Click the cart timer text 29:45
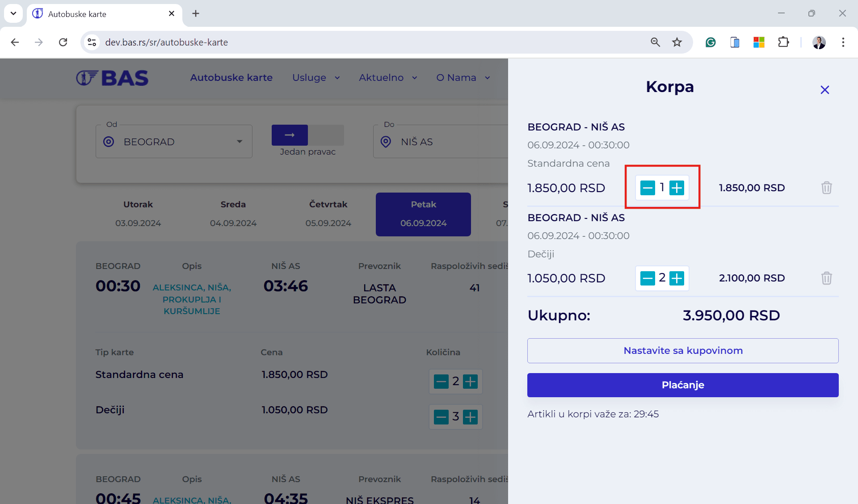 click(x=646, y=414)
